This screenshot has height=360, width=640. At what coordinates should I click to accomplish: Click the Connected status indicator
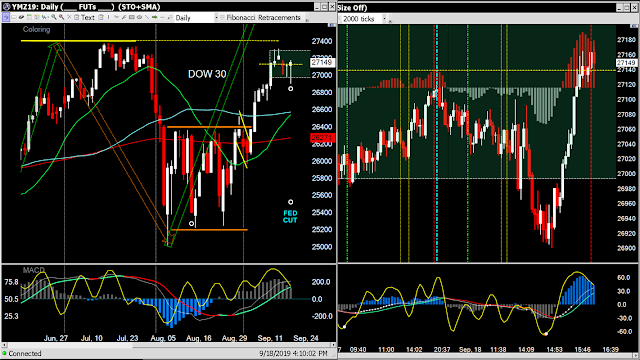point(22,353)
